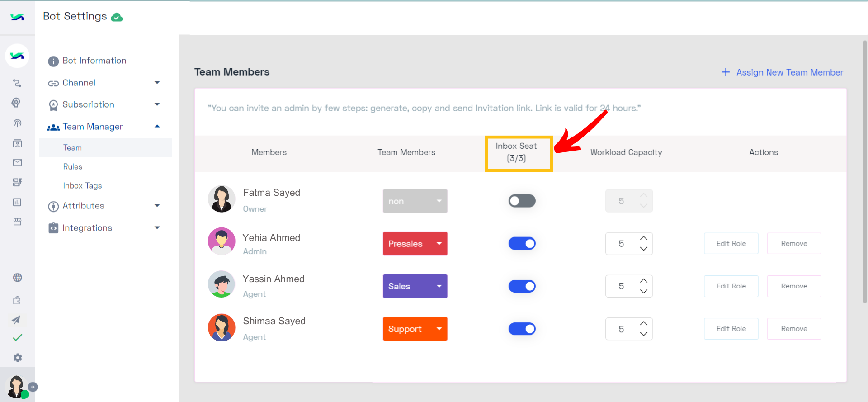Click Edit Role for Yassin Ahmed
The height and width of the screenshot is (402, 868).
[731, 286]
